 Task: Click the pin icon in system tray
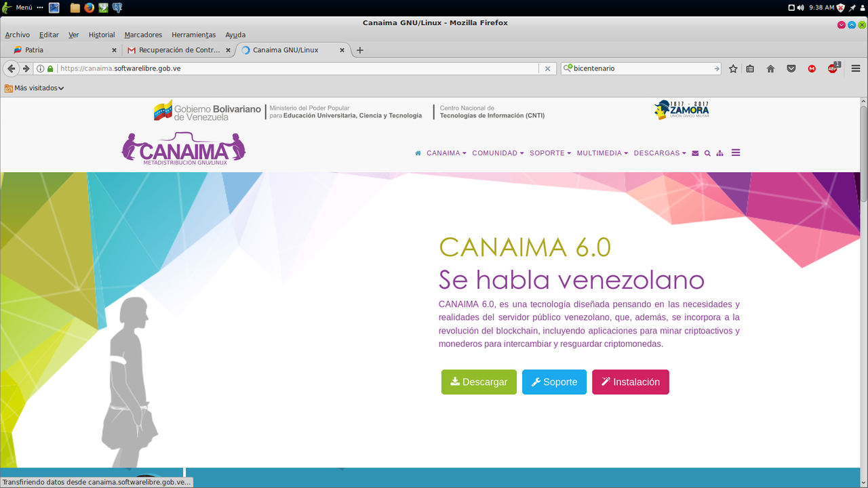coord(852,7)
